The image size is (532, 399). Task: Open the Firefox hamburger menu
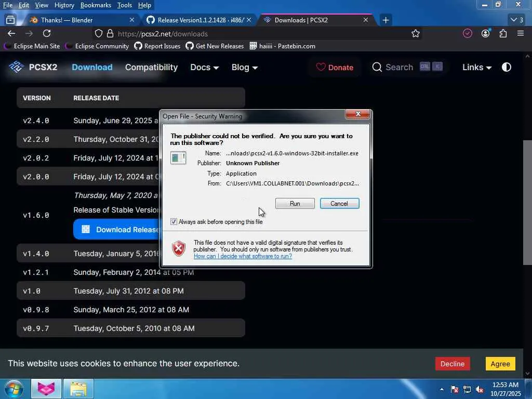tap(521, 33)
